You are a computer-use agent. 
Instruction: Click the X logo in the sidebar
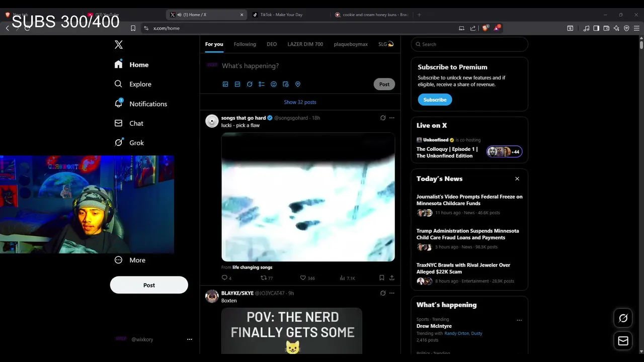point(119,45)
